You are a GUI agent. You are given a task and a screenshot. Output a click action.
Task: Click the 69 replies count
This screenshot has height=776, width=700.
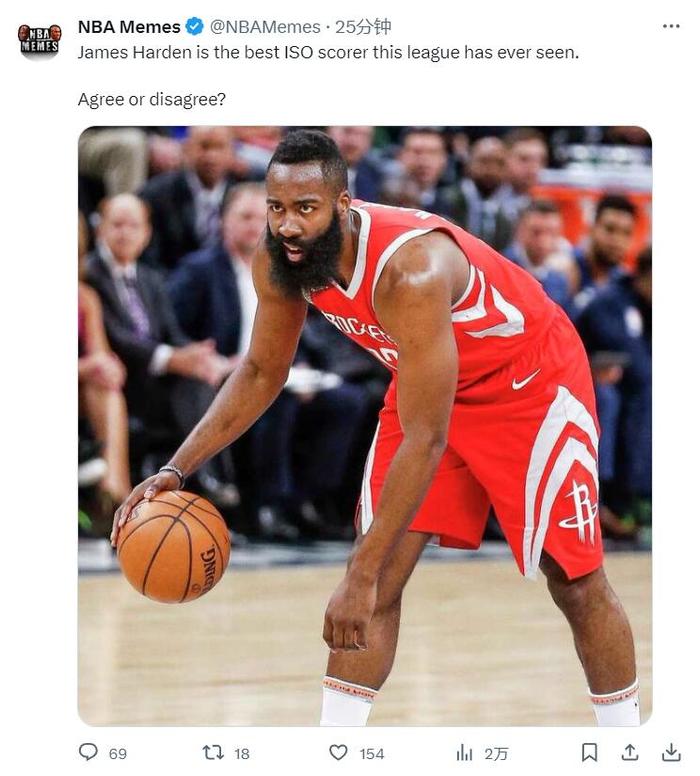click(118, 754)
